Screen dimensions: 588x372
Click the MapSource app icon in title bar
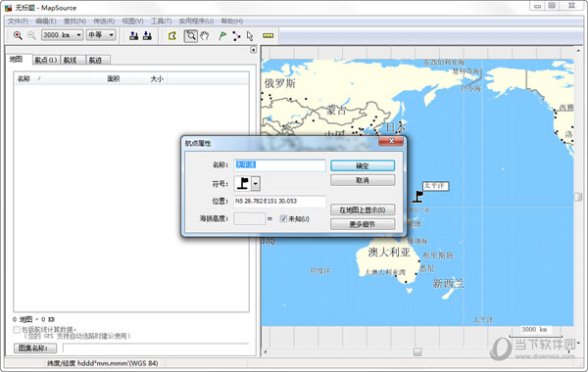8,8
